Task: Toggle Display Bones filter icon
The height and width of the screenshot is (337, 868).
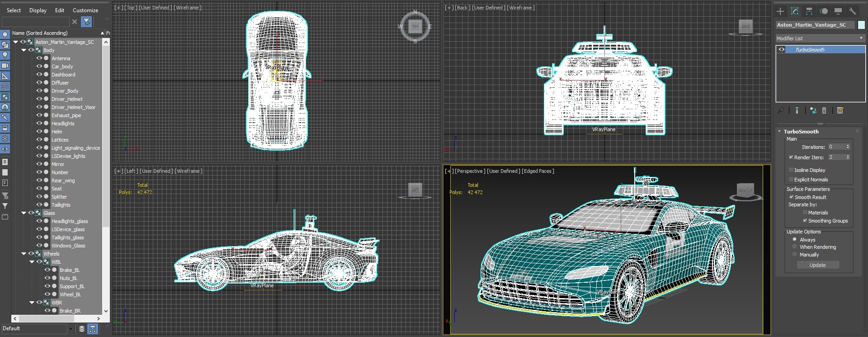Action: (x=5, y=118)
